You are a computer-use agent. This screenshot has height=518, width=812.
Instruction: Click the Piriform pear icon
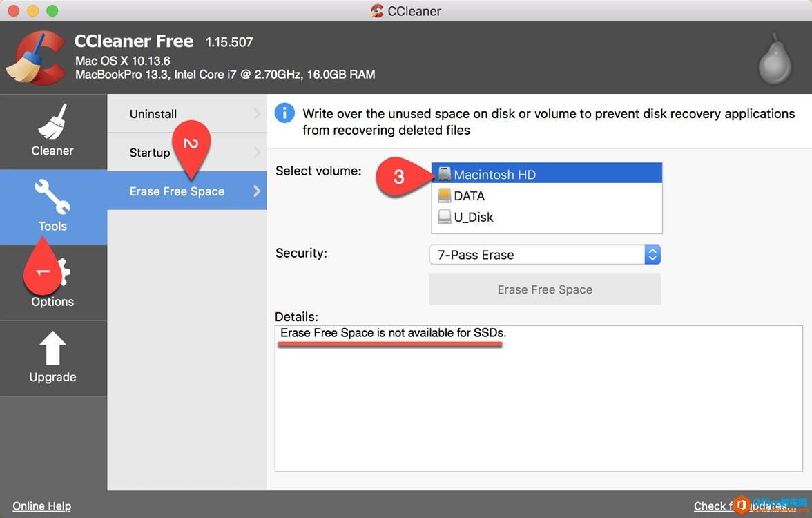775,59
